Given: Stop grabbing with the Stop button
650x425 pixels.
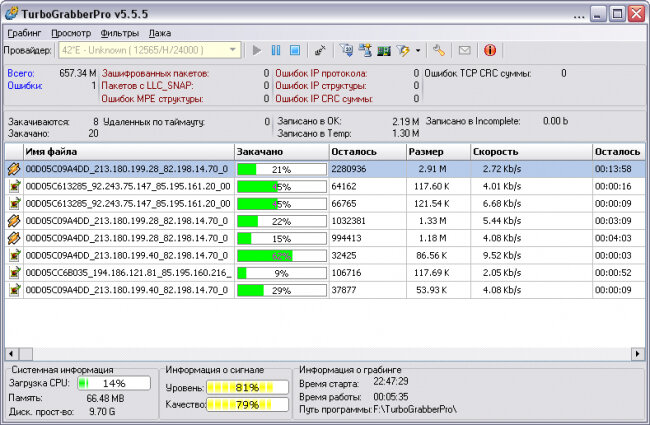Looking at the screenshot, I should [x=295, y=50].
